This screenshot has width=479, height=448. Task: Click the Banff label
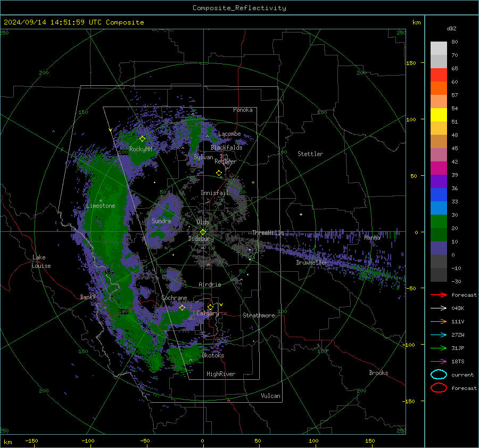coord(88,297)
